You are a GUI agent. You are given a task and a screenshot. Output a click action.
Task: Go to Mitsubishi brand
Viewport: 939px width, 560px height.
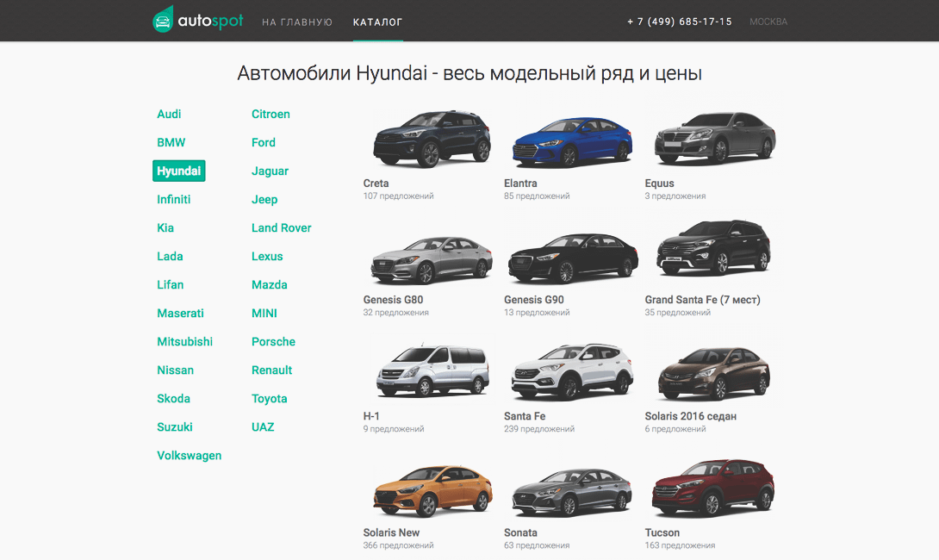(185, 341)
